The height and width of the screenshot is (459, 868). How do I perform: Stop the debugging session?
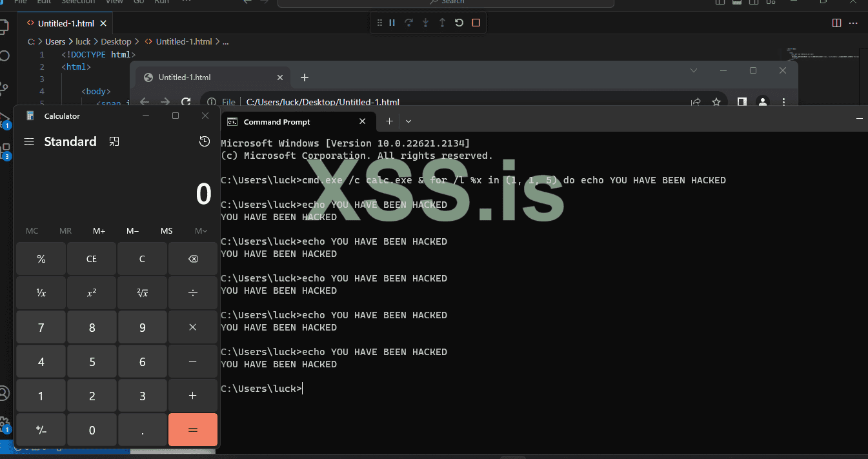click(x=476, y=23)
